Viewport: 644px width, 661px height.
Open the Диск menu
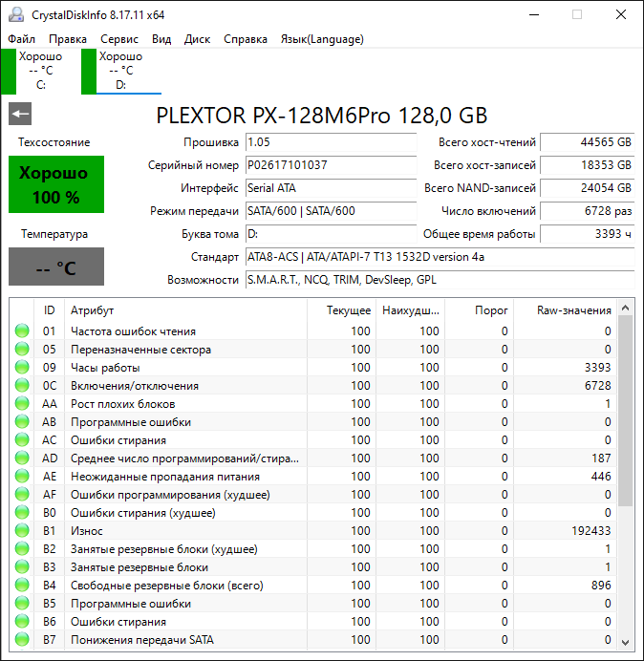198,39
